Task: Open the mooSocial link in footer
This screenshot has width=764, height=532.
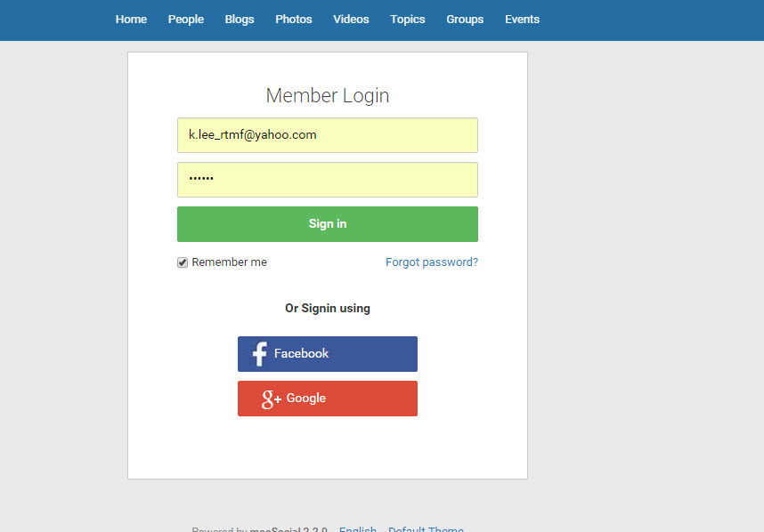Action: (274, 529)
